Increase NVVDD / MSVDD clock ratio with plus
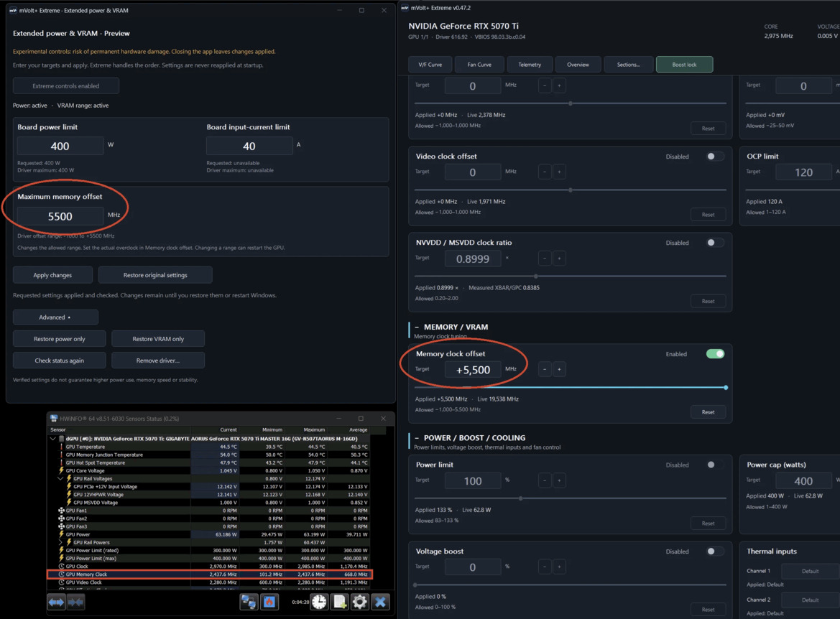Viewport: 840px width, 619px height. pos(559,259)
